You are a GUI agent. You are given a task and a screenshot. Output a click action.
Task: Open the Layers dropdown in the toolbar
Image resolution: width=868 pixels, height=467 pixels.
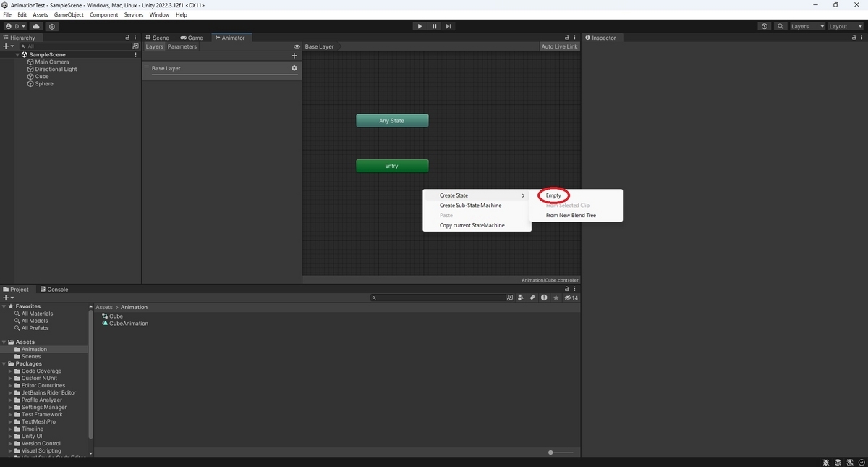[807, 26]
